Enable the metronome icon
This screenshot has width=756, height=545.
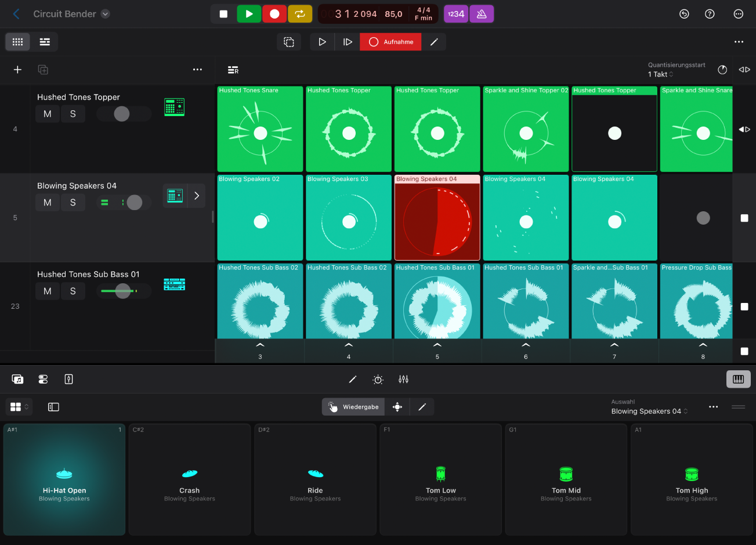(x=482, y=13)
